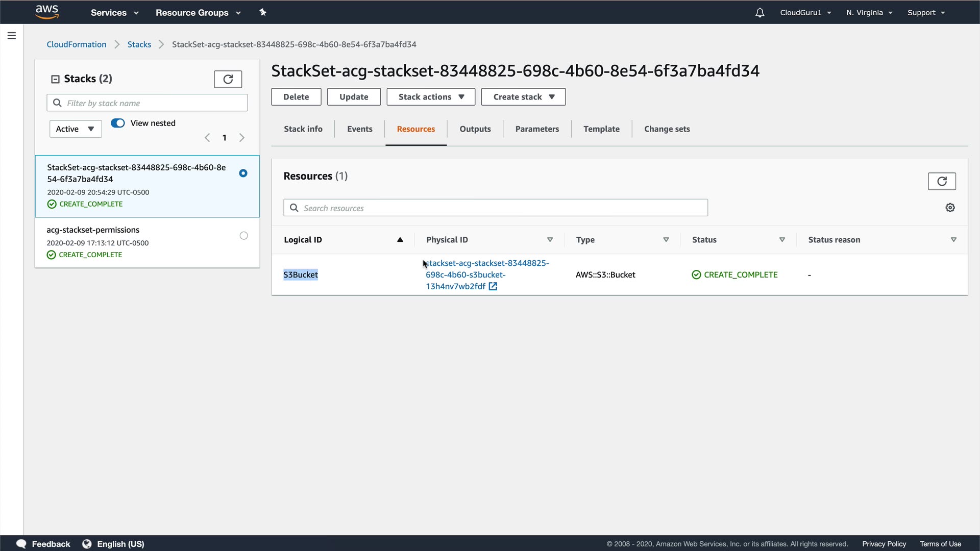Expand the Stack actions dropdown
980x551 pixels.
pyautogui.click(x=430, y=97)
